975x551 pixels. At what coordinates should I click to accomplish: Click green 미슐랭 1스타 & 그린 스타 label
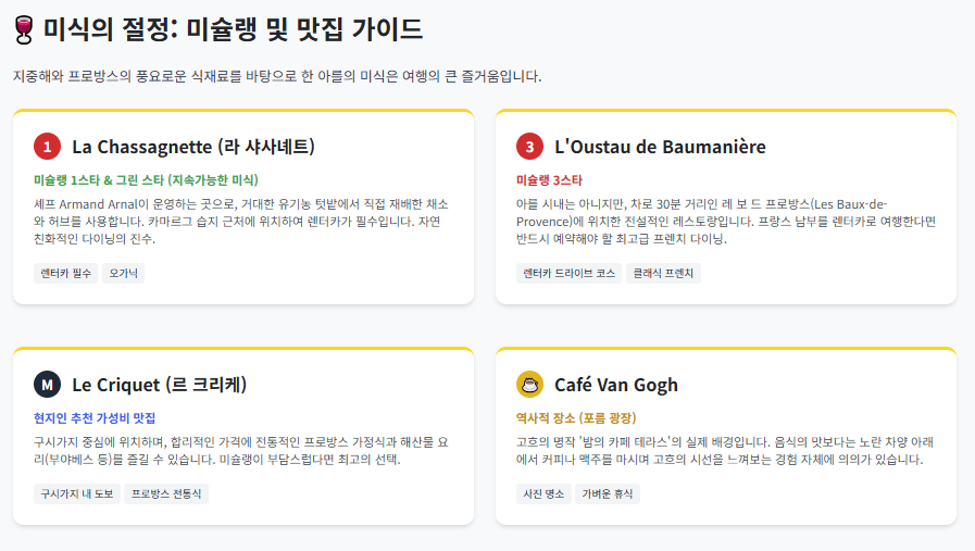coord(146,180)
